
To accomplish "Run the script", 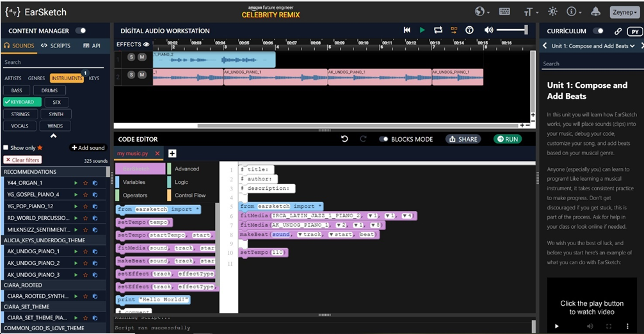I will 508,139.
